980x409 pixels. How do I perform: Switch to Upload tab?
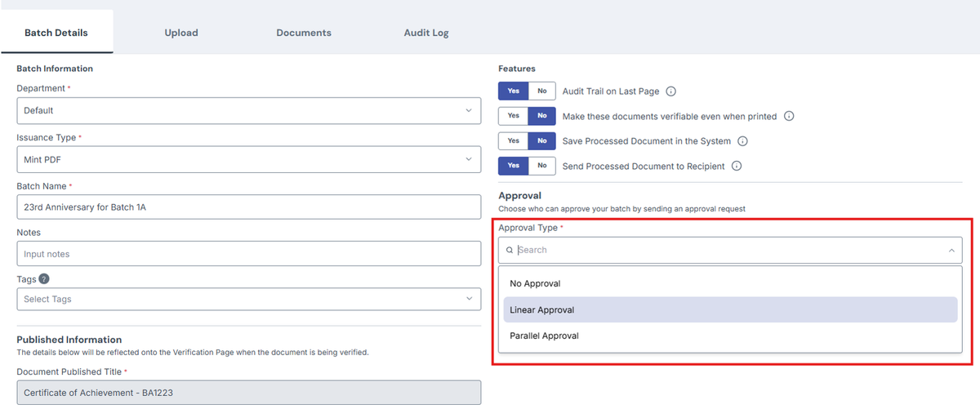181,33
